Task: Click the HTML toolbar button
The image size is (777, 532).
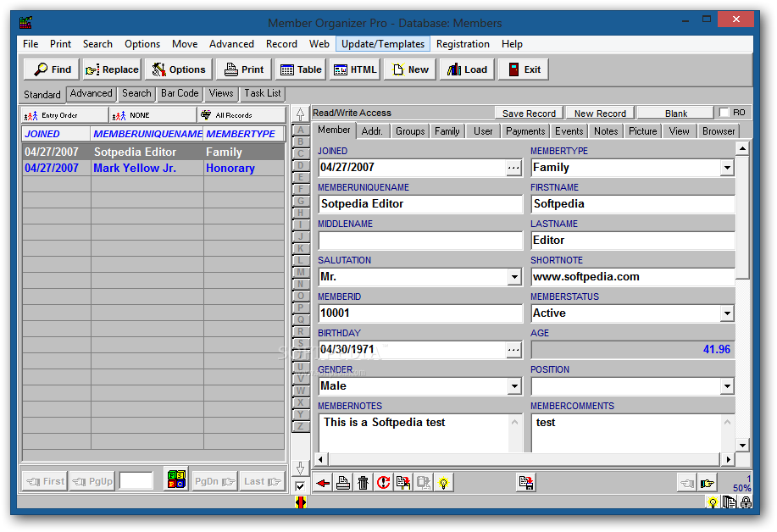Action: (x=355, y=69)
